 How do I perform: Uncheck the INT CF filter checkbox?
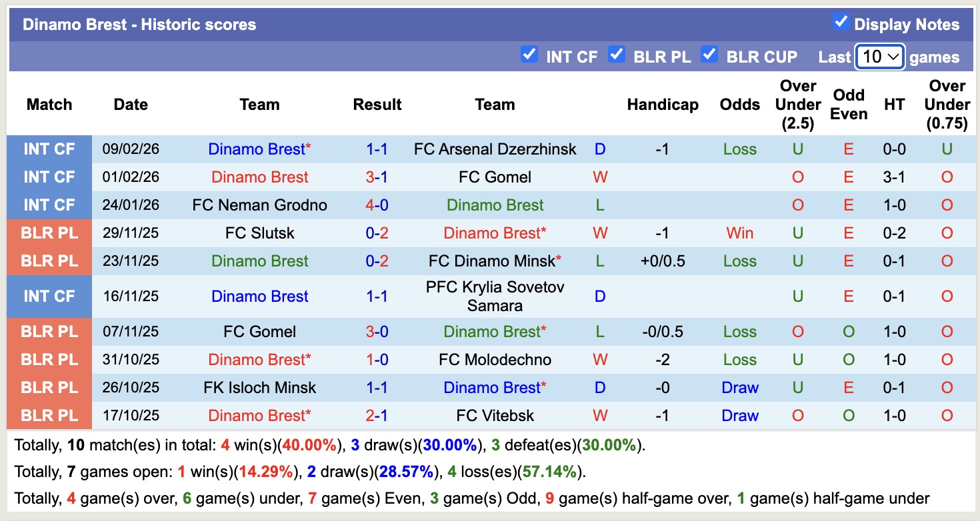coord(529,55)
